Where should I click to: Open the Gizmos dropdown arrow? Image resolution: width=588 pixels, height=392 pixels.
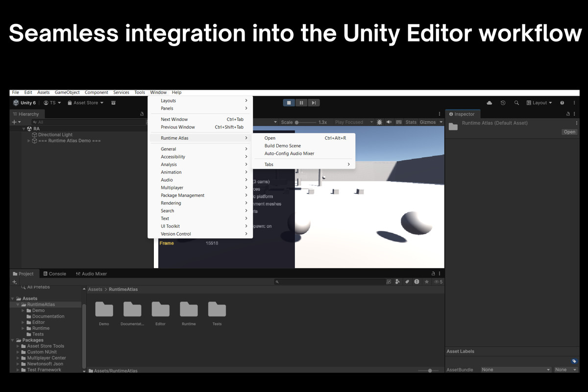click(441, 122)
